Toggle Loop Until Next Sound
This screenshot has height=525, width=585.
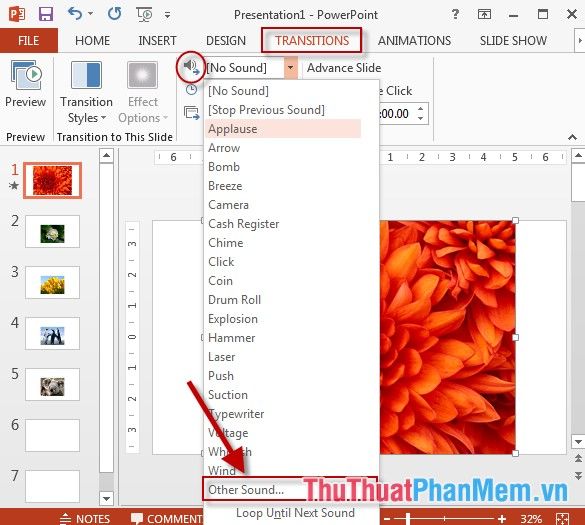[295, 513]
